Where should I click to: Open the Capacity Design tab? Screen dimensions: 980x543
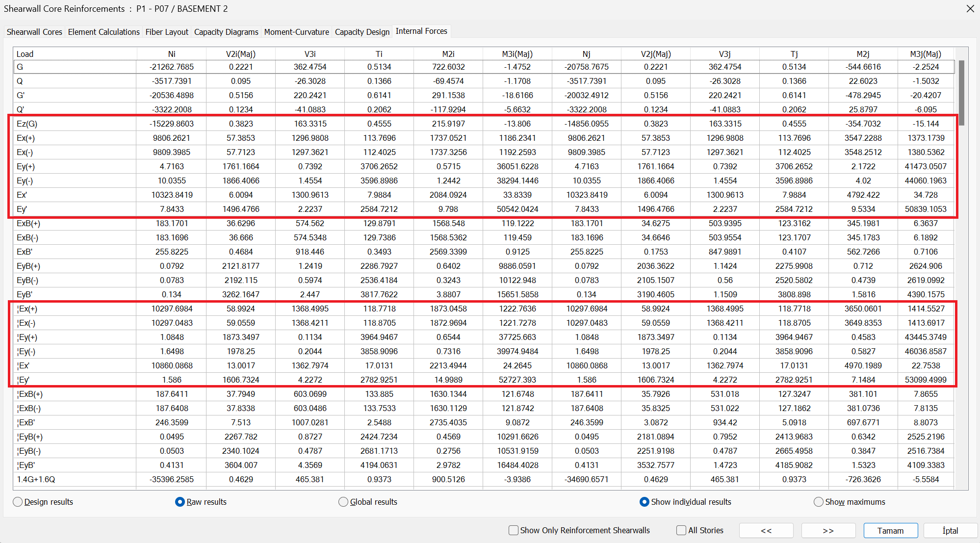[362, 32]
